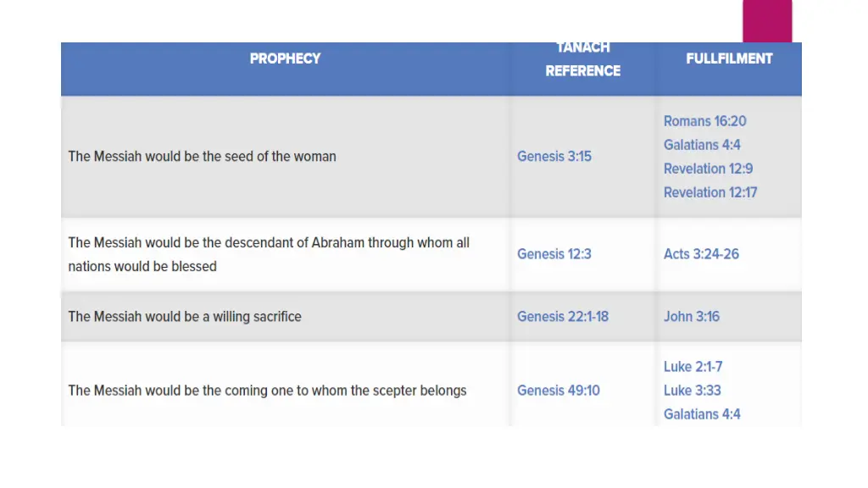
Task: Open Galatians 4:4 link below Luke 3:33
Action: [x=702, y=414]
